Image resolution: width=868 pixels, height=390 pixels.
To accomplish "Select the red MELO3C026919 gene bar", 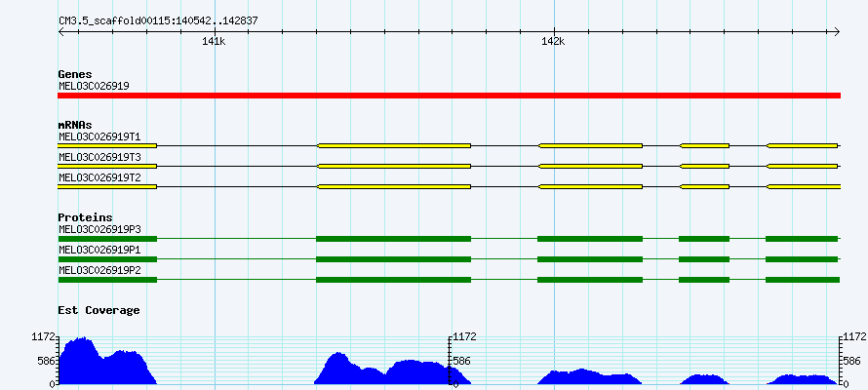I will 449,96.
